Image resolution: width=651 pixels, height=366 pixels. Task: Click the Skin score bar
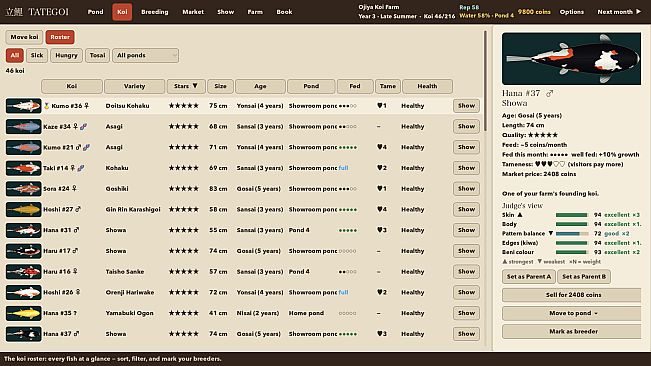[572, 215]
